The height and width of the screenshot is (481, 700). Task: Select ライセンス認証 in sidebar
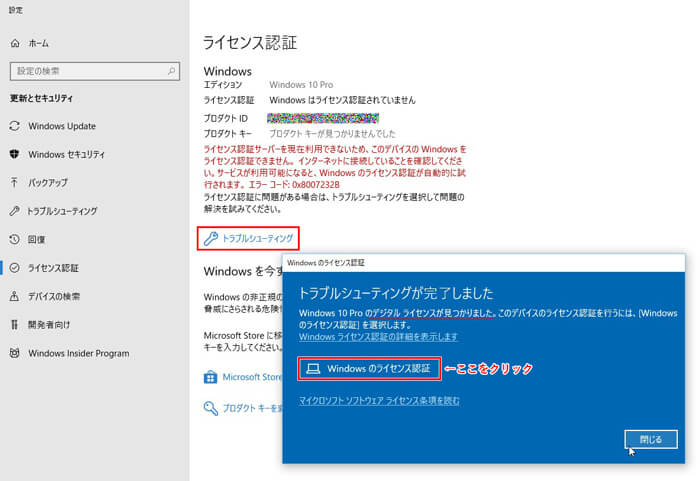point(94,268)
